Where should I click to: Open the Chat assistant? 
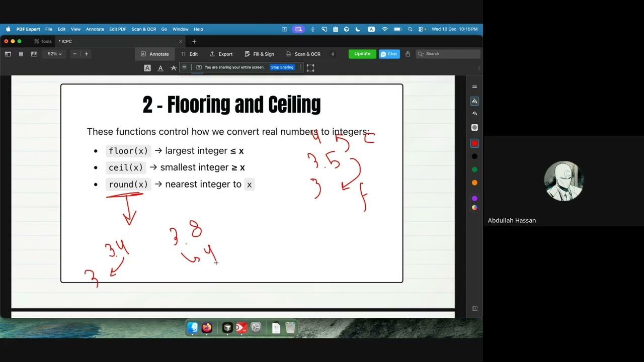[x=389, y=54]
